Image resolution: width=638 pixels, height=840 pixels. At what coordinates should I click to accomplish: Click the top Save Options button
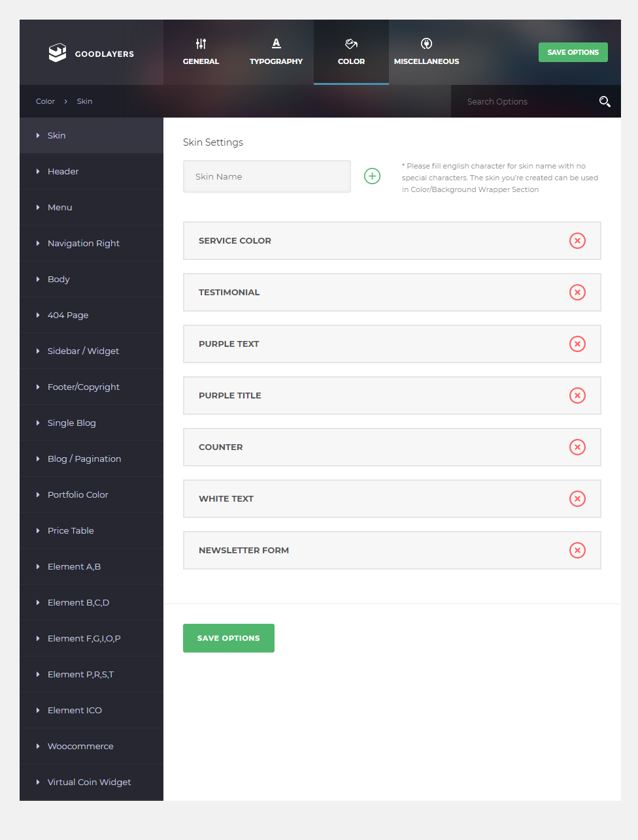click(573, 52)
